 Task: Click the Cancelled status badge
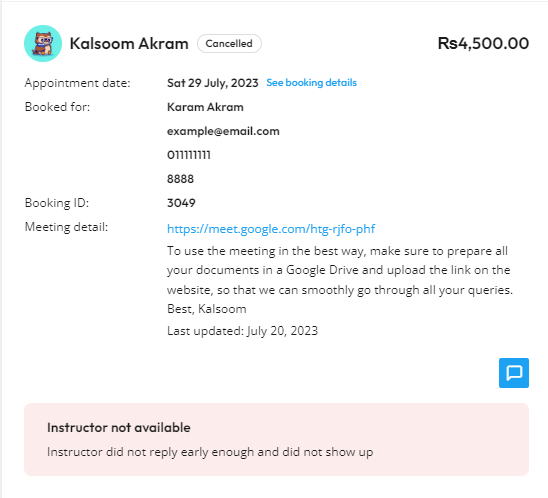pos(229,44)
